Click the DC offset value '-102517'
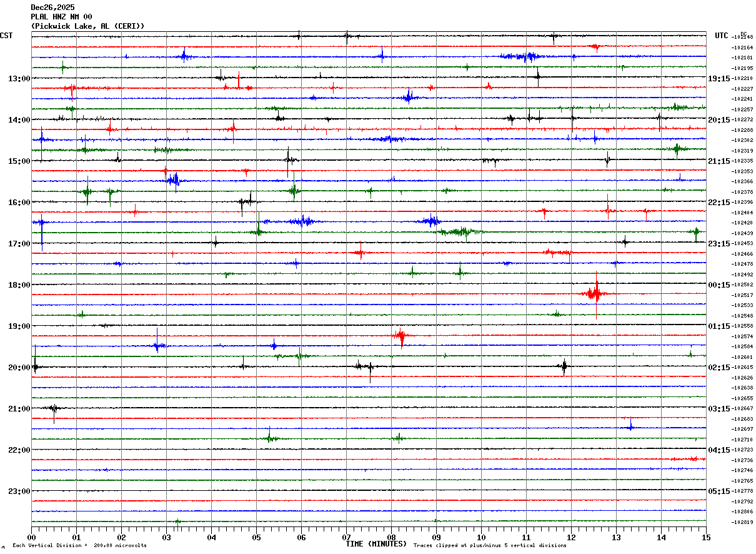Image resolution: width=756 pixels, height=554 pixels. point(743,295)
